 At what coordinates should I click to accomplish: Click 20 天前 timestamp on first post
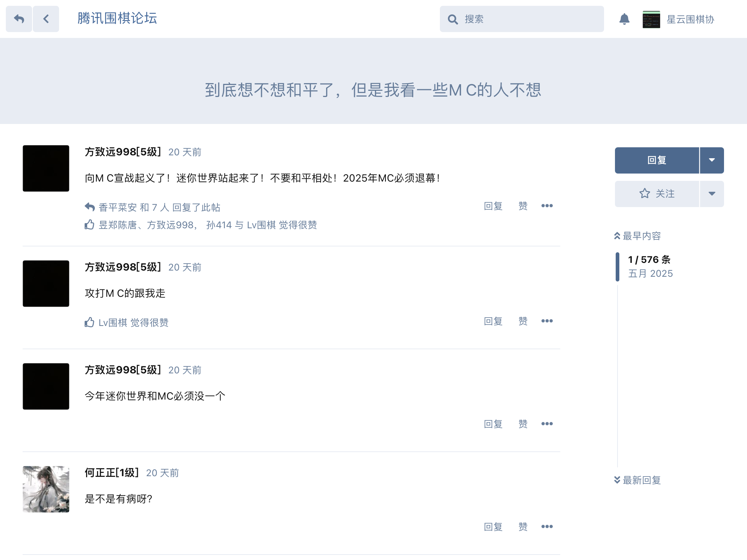tap(185, 152)
